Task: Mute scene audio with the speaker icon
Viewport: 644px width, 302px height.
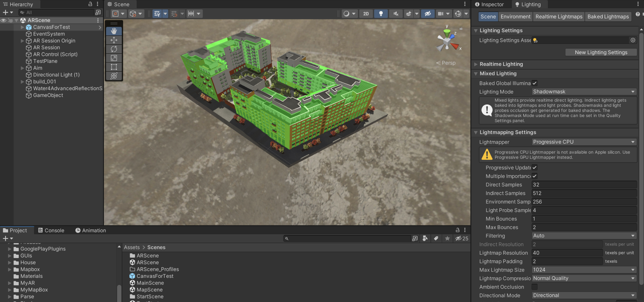Action: (x=396, y=14)
